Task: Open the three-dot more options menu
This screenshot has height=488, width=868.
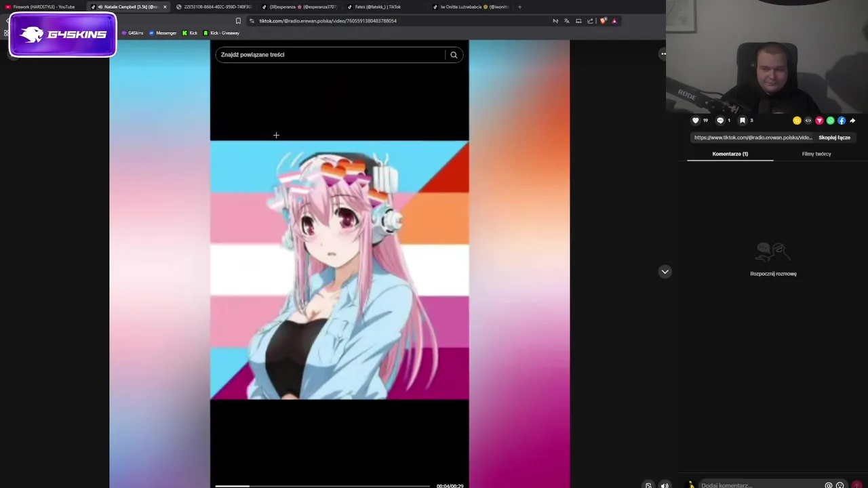Action: pos(663,54)
